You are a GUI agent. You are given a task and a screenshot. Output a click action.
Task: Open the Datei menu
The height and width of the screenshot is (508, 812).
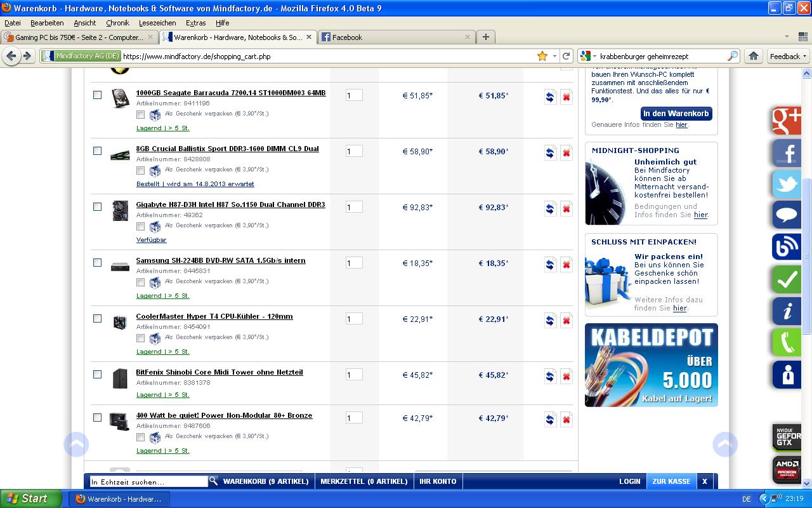13,23
